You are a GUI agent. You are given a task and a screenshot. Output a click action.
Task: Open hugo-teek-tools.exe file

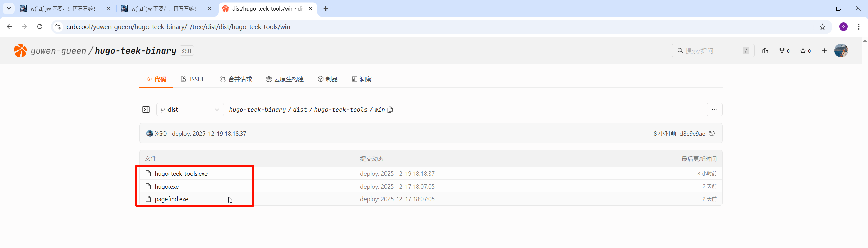tap(181, 174)
